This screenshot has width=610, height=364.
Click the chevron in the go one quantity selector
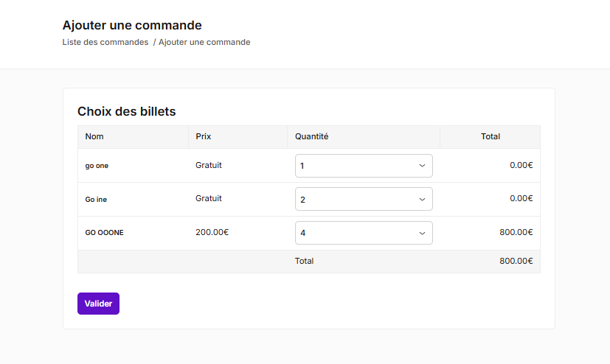[x=422, y=166]
